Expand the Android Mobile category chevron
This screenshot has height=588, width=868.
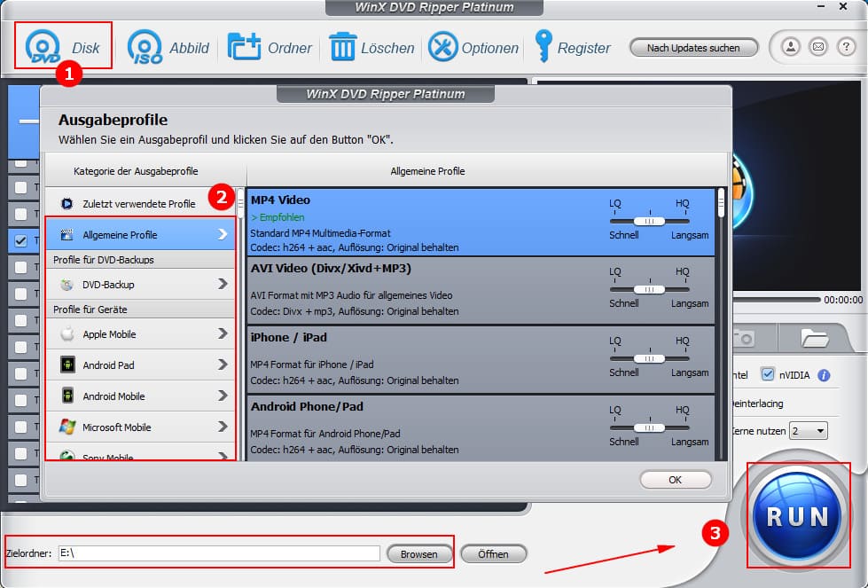[223, 396]
